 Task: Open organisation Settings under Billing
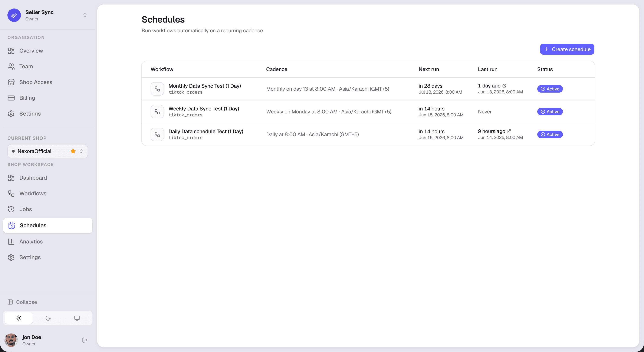coord(47,114)
